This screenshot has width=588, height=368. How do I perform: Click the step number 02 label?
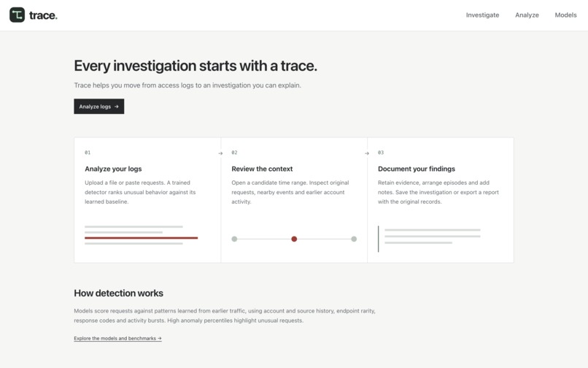(234, 153)
